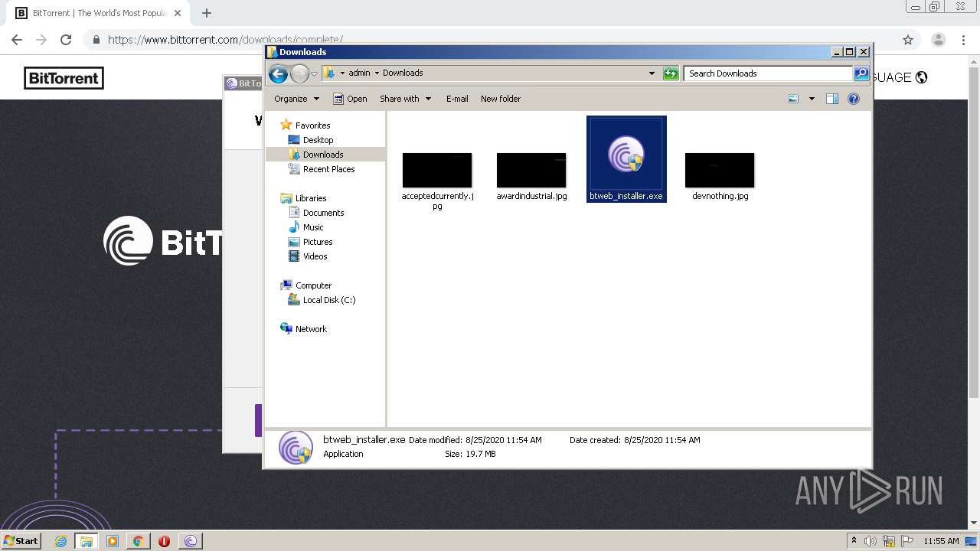Click the search magnifier icon
This screenshot has width=980, height=551.
(x=861, y=73)
